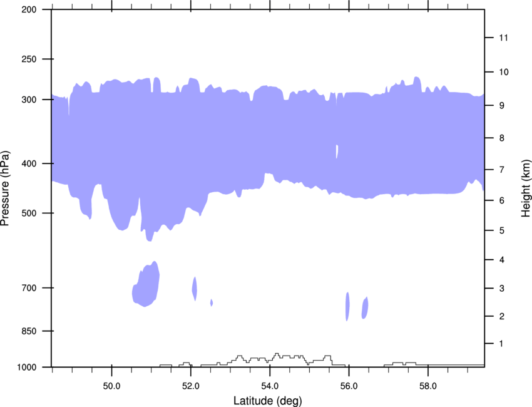Click the 58.0 latitude tick label
532x407 pixels.
pyautogui.click(x=428, y=386)
